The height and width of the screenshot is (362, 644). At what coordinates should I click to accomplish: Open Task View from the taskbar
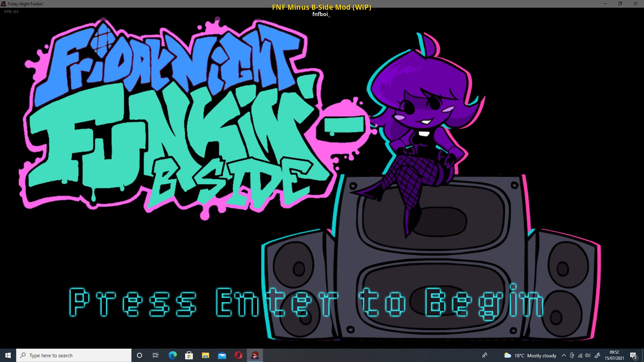click(x=156, y=355)
